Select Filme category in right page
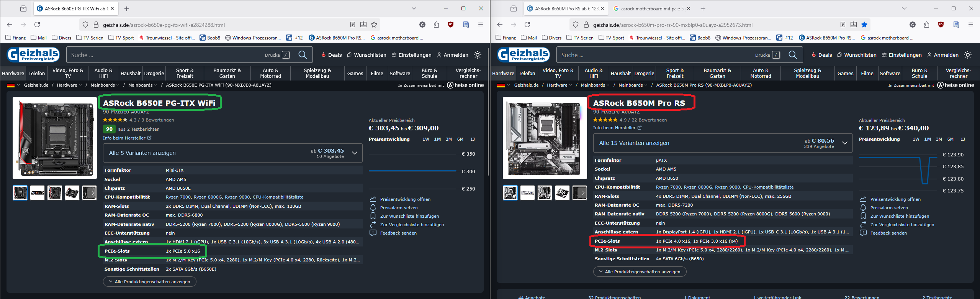Screen dimensions: 980x299 point(867,73)
